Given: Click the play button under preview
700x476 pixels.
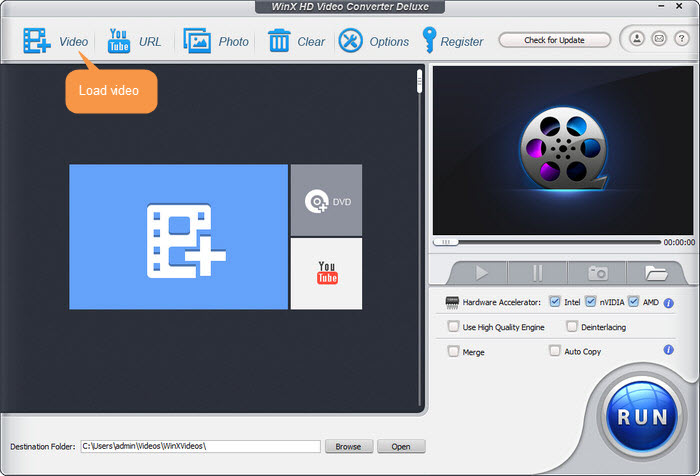Looking at the screenshot, I should [481, 272].
